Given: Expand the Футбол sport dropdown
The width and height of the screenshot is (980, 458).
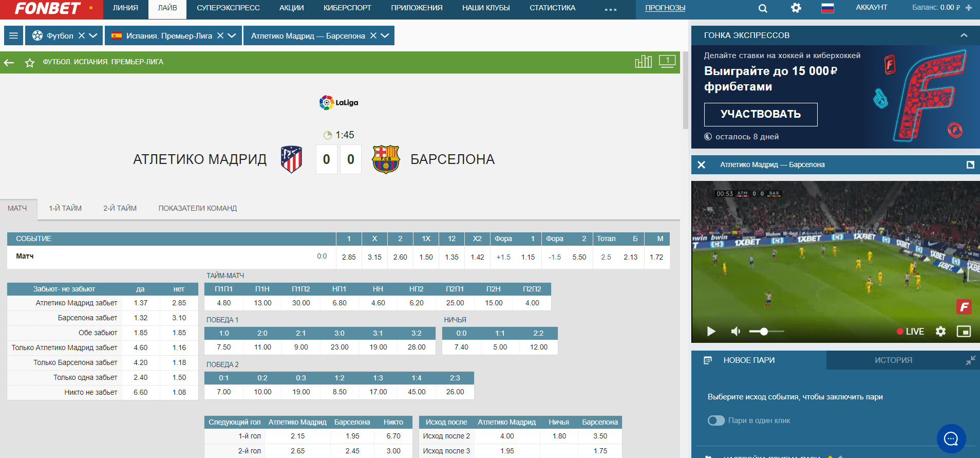Looking at the screenshot, I should 93,35.
